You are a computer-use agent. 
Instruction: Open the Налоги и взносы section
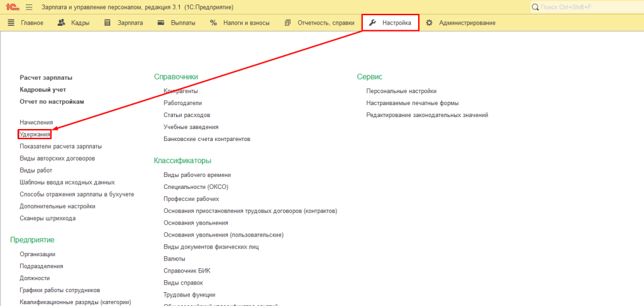240,23
